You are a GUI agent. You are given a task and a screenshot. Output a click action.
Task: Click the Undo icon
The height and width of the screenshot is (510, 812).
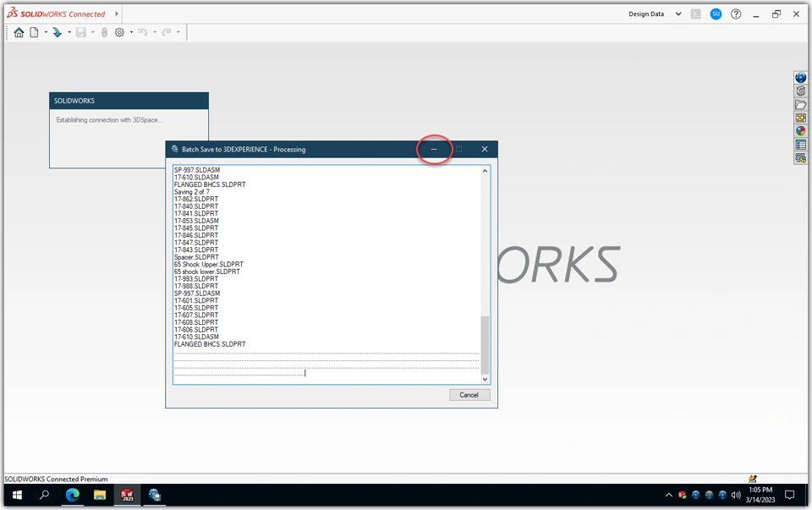pyautogui.click(x=143, y=33)
